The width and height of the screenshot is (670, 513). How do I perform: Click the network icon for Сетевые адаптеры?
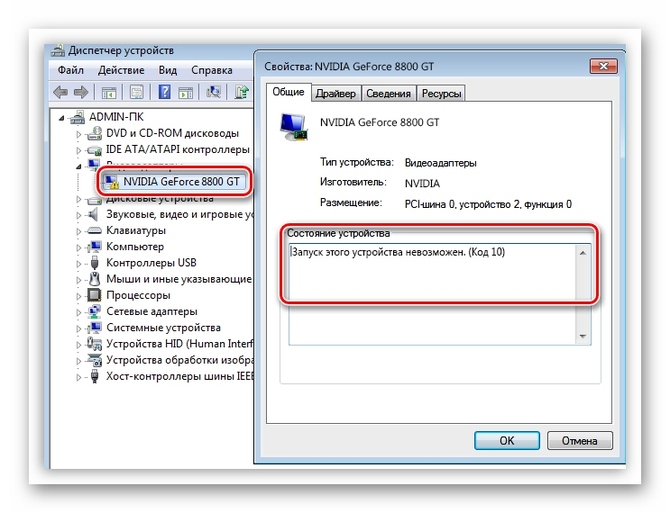tap(94, 311)
